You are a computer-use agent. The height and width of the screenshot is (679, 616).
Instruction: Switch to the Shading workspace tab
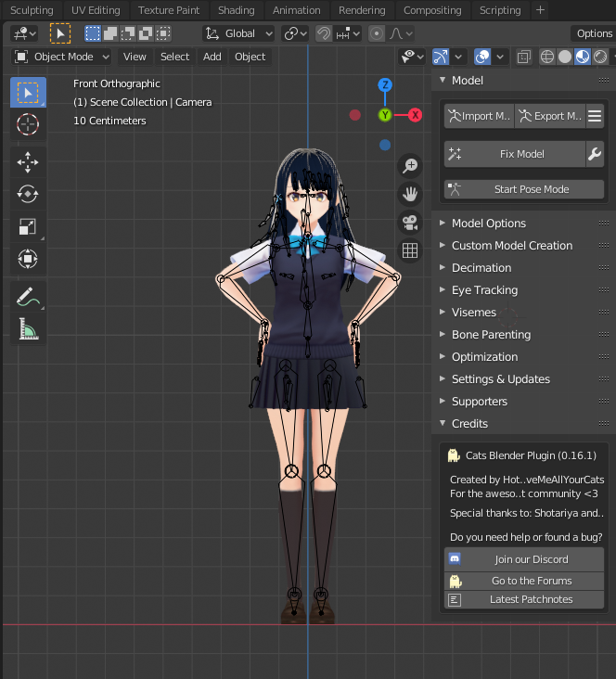(x=236, y=10)
